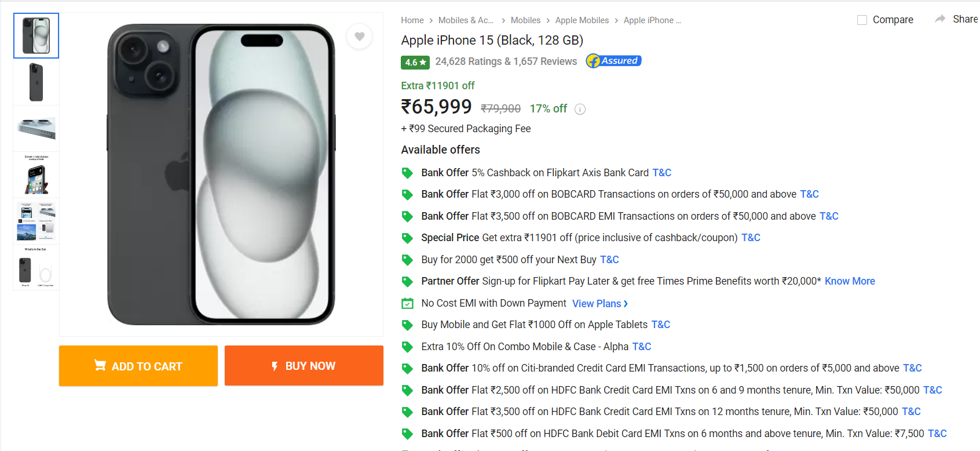Screen dimensions: 980x451
Task: Select the phone back view thumbnail
Action: click(x=36, y=82)
